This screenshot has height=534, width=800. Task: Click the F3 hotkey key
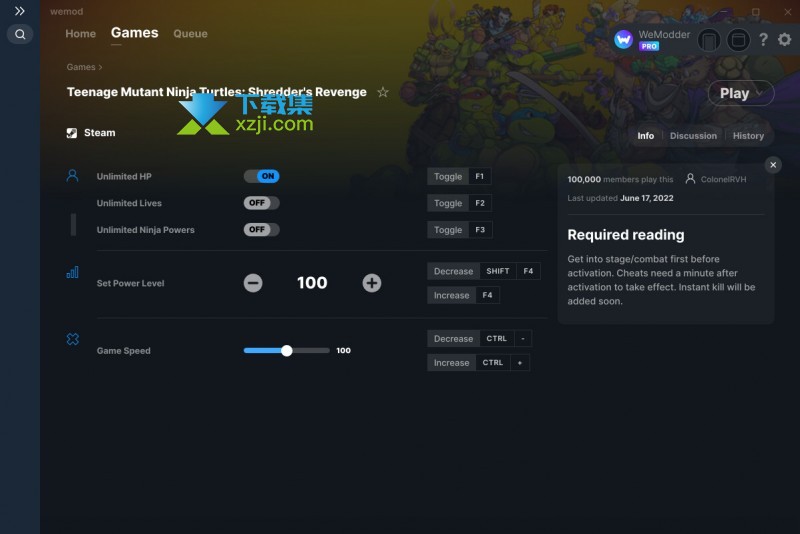point(480,230)
